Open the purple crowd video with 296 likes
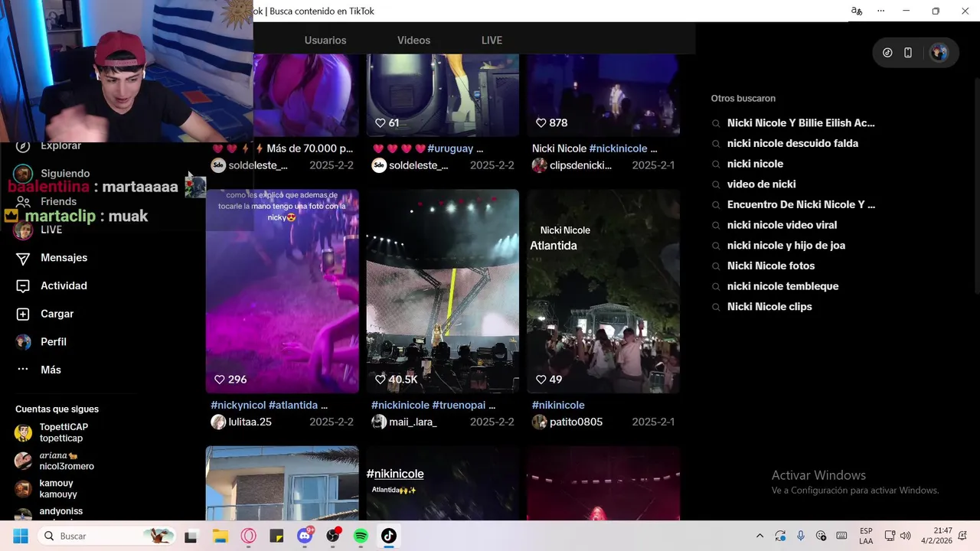Viewport: 980px width, 551px height. pos(282,291)
